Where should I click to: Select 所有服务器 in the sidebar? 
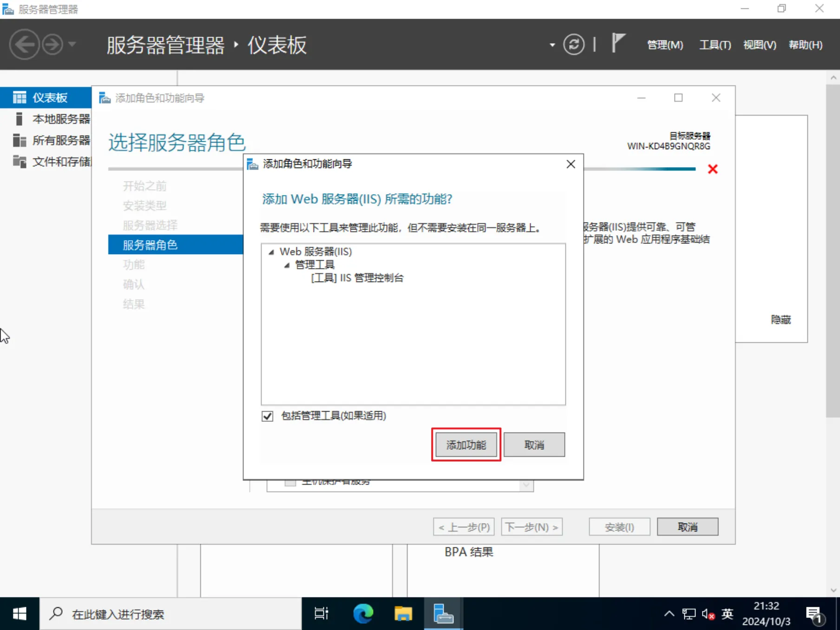(x=46, y=140)
